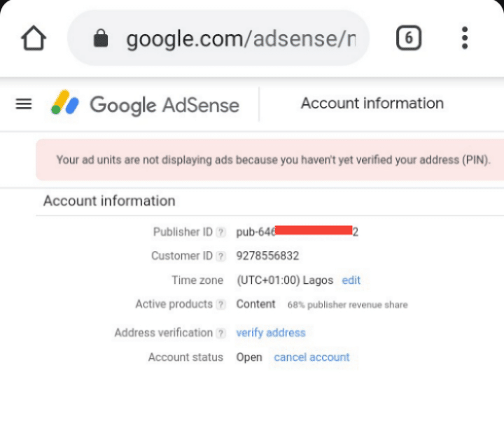Viewport: 504px width, 426px height.
Task: Click the Address verification help question mark
Action: 220,333
